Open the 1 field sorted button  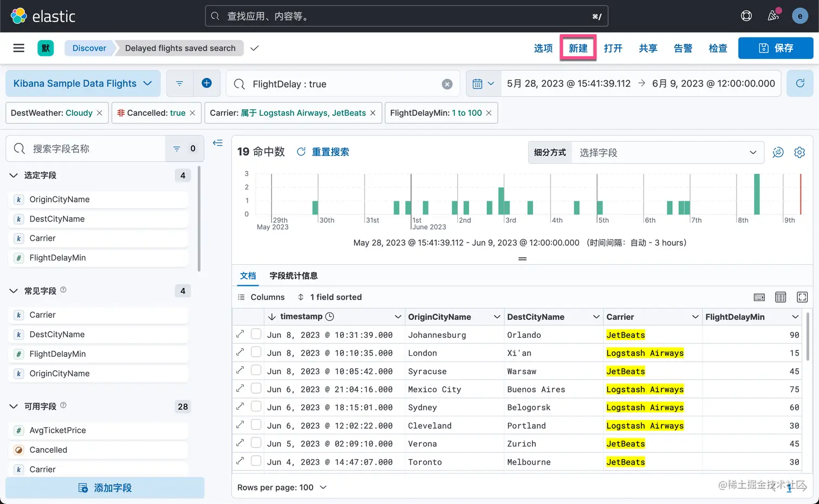click(x=329, y=297)
